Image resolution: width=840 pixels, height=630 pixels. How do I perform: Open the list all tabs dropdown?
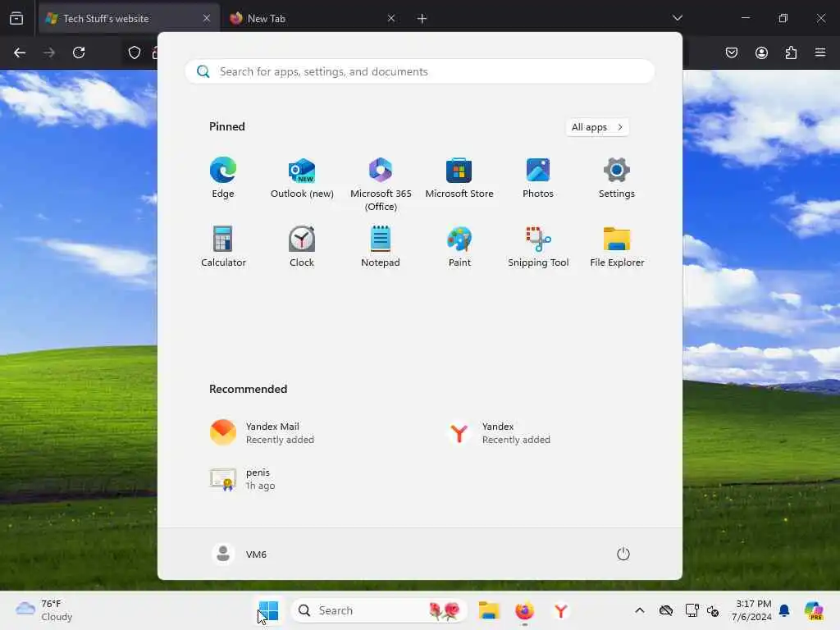click(x=677, y=18)
